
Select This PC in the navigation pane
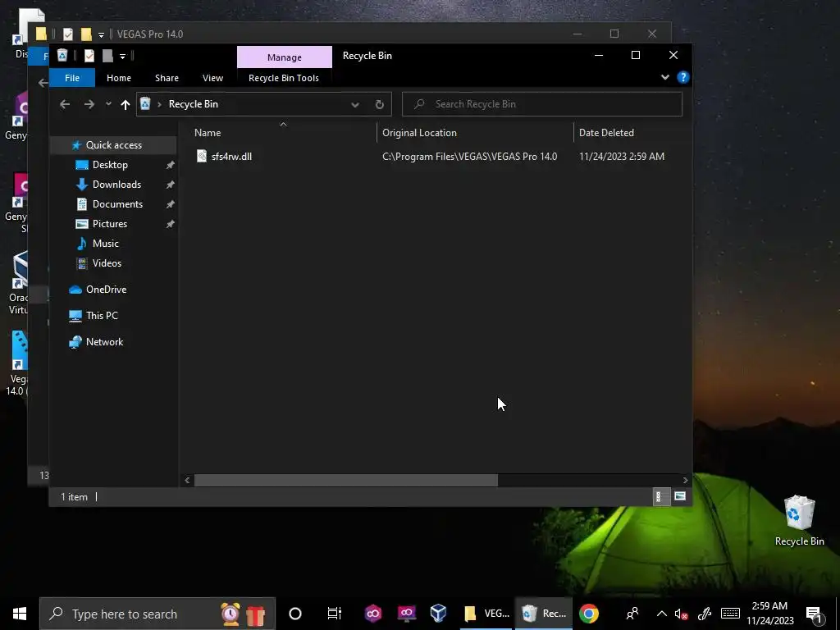click(x=102, y=316)
